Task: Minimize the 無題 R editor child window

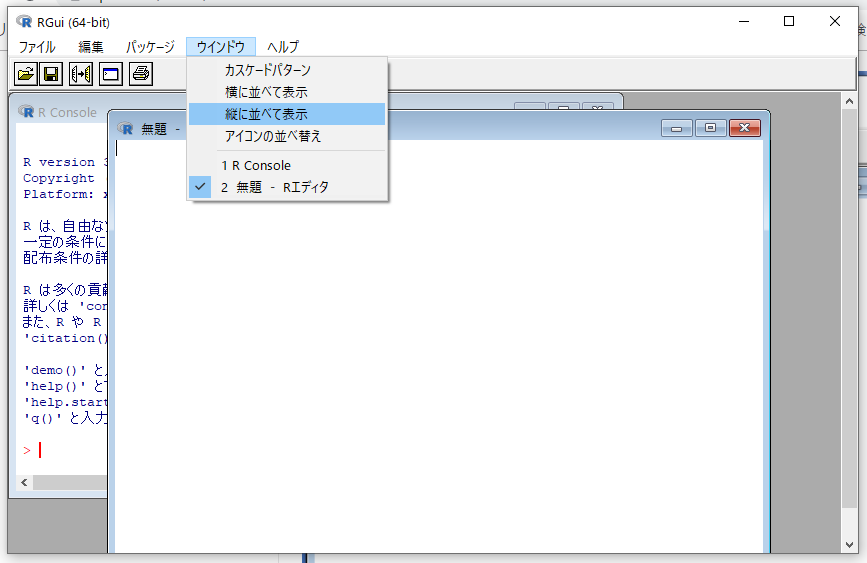Action: point(676,128)
